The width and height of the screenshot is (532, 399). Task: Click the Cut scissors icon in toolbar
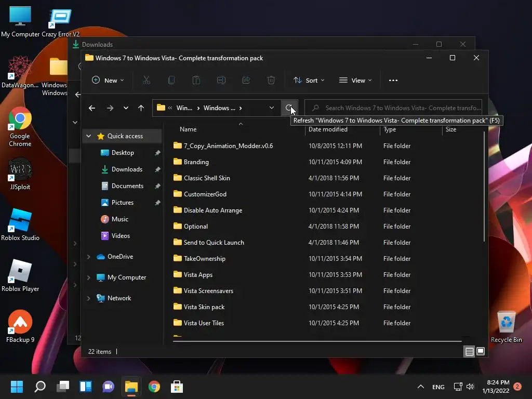(146, 81)
